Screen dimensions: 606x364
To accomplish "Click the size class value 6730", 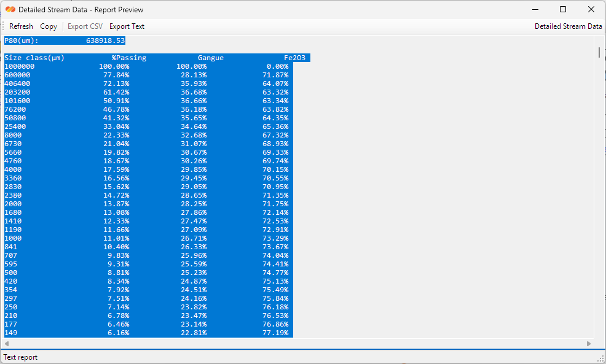I will pyautogui.click(x=13, y=144).
